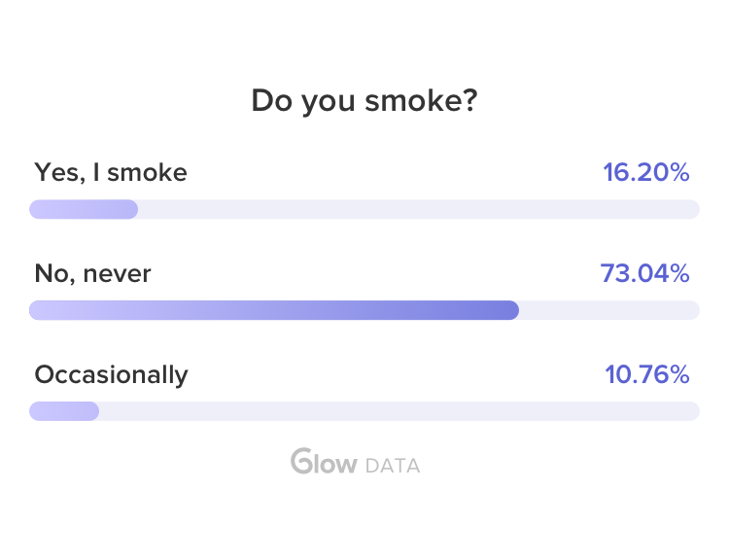Click filled portion of 'Yes, I smoke' bar
Screen dimensions: 729x560
[84, 209]
